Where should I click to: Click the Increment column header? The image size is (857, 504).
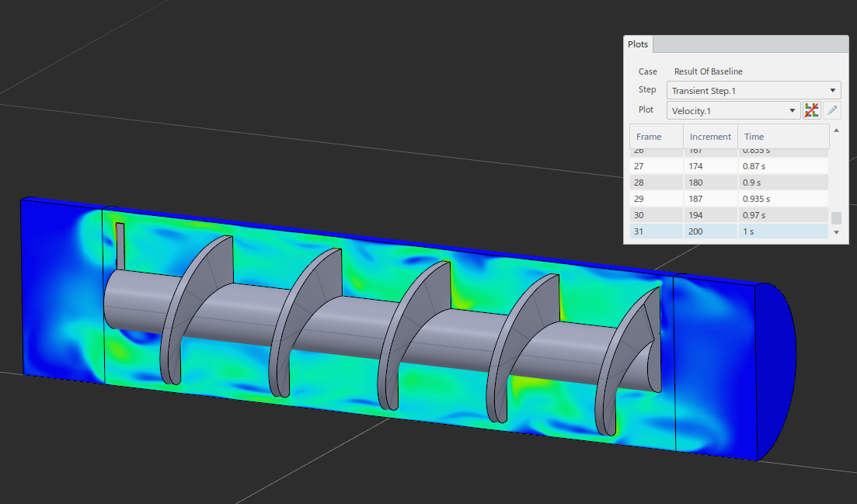click(710, 137)
